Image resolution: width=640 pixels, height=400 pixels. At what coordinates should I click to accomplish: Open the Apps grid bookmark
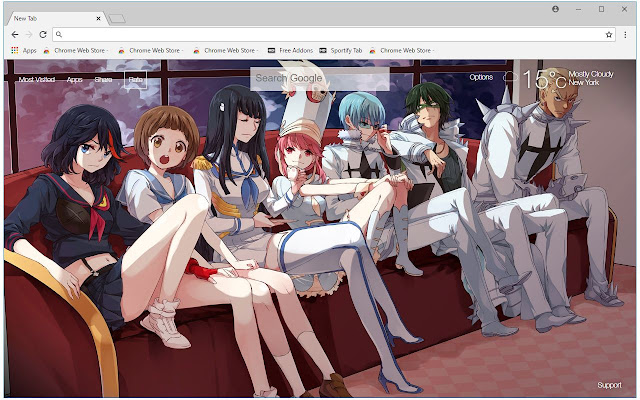(24, 51)
